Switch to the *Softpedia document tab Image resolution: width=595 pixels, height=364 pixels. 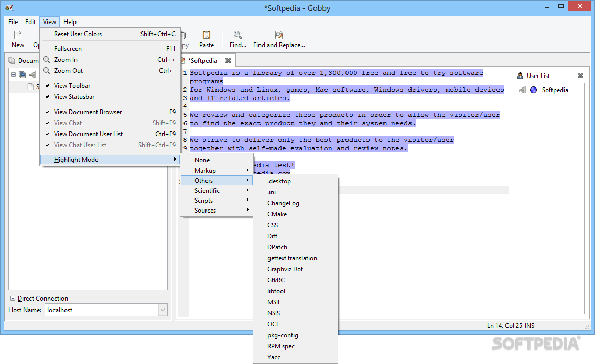click(x=203, y=61)
